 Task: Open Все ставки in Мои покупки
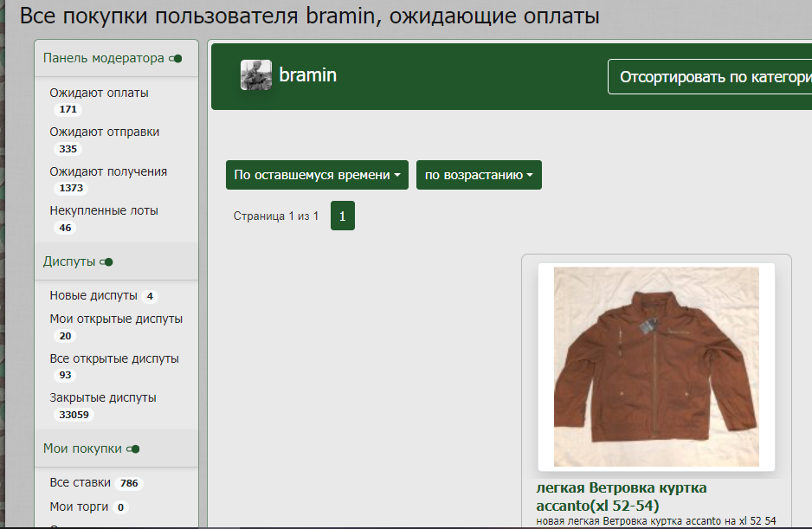tap(81, 482)
